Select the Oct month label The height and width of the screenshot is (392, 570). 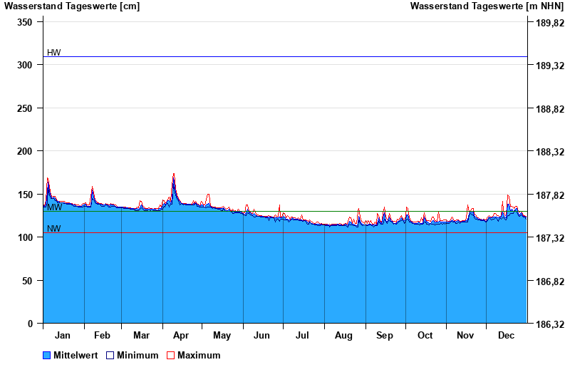coord(425,336)
